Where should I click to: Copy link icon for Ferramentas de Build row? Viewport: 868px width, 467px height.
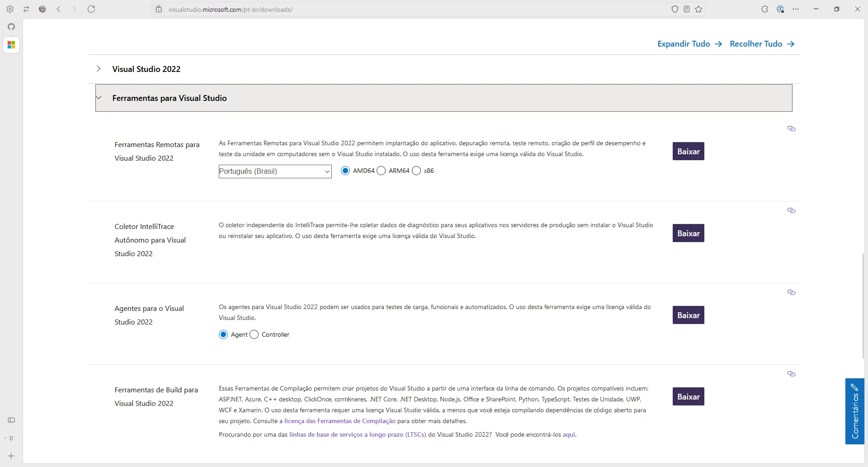[791, 374]
